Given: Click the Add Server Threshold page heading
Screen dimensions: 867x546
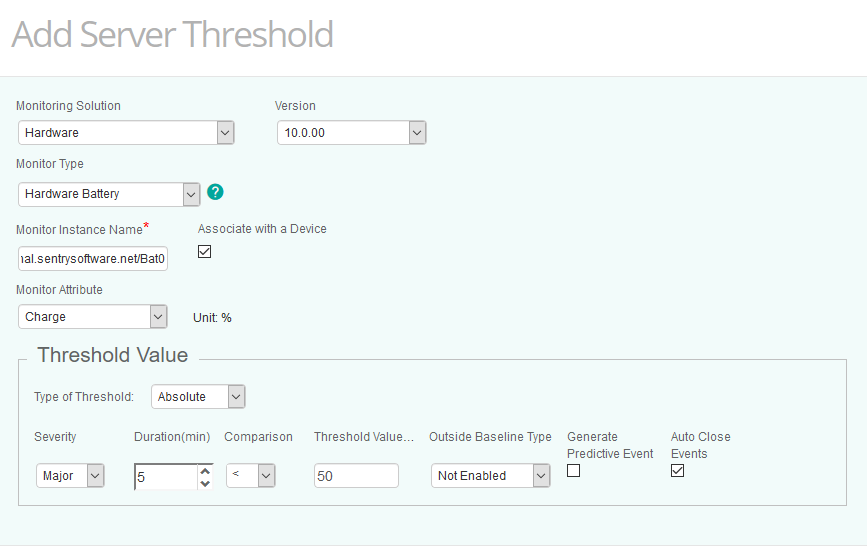Looking at the screenshot, I should 172,35.
